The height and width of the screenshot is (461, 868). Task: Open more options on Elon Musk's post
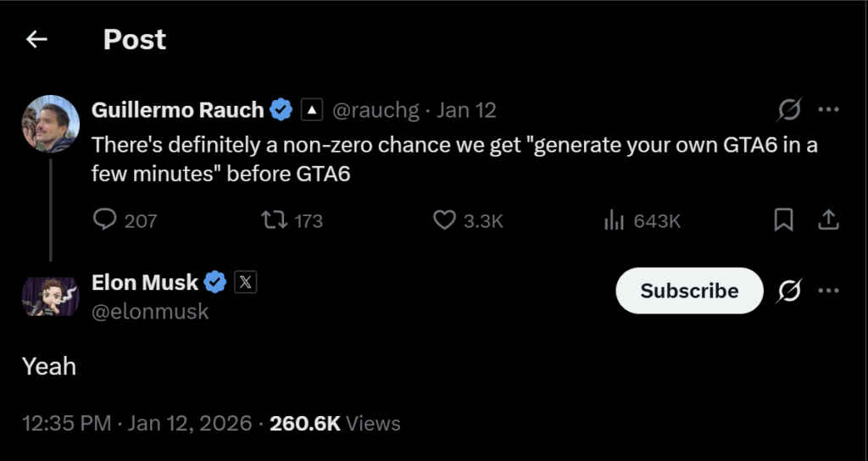click(828, 291)
